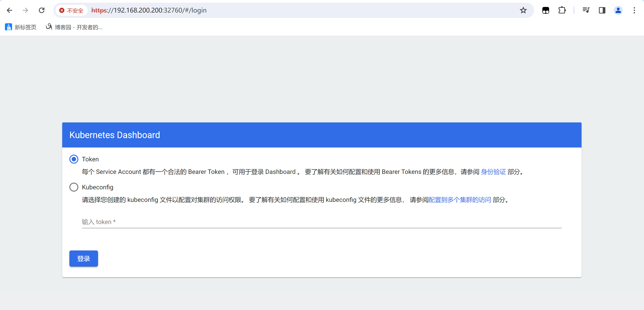
Task: Open the 博客园 bookmark
Action: 74,27
